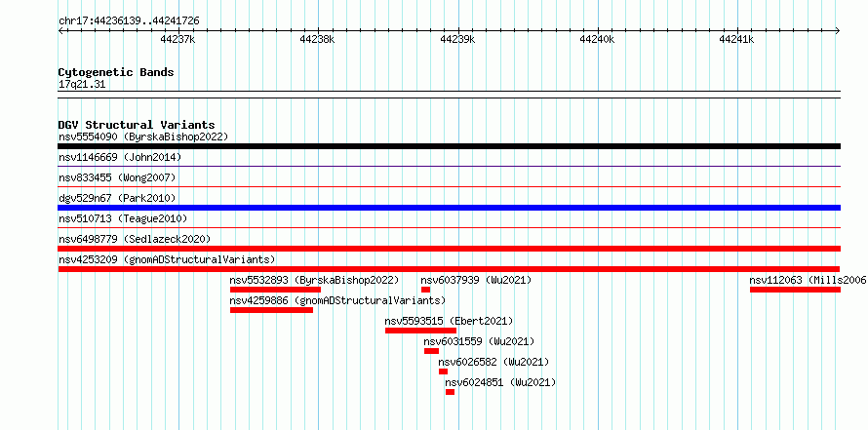Click the thin purple nsv1146669 variant line

pyautogui.click(x=449, y=166)
